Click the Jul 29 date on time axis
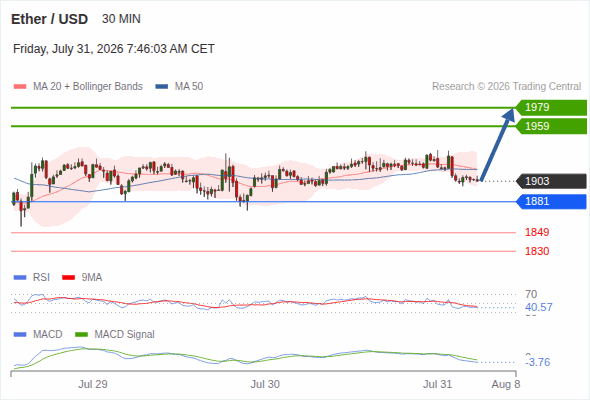The image size is (590, 400). (93, 384)
